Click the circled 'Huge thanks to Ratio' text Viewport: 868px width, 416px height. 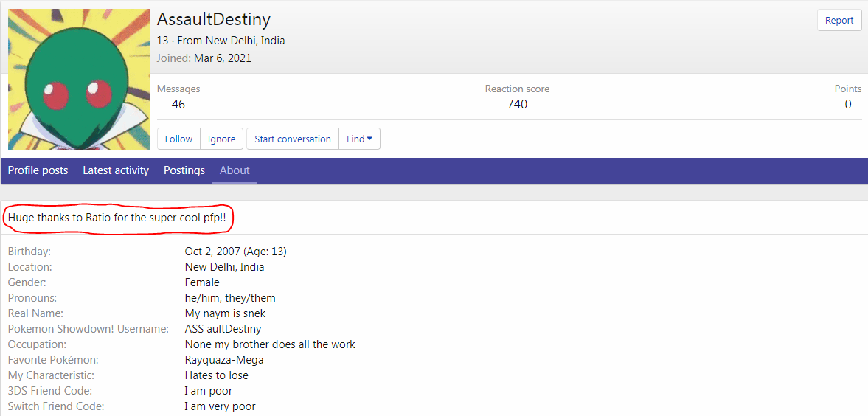pos(117,218)
